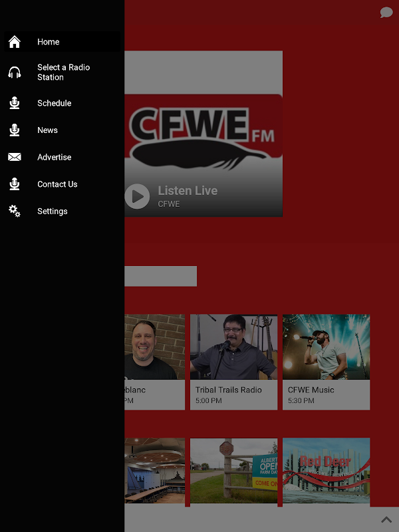Open the conference room news photo
The image size is (399, 532).
(x=155, y=471)
